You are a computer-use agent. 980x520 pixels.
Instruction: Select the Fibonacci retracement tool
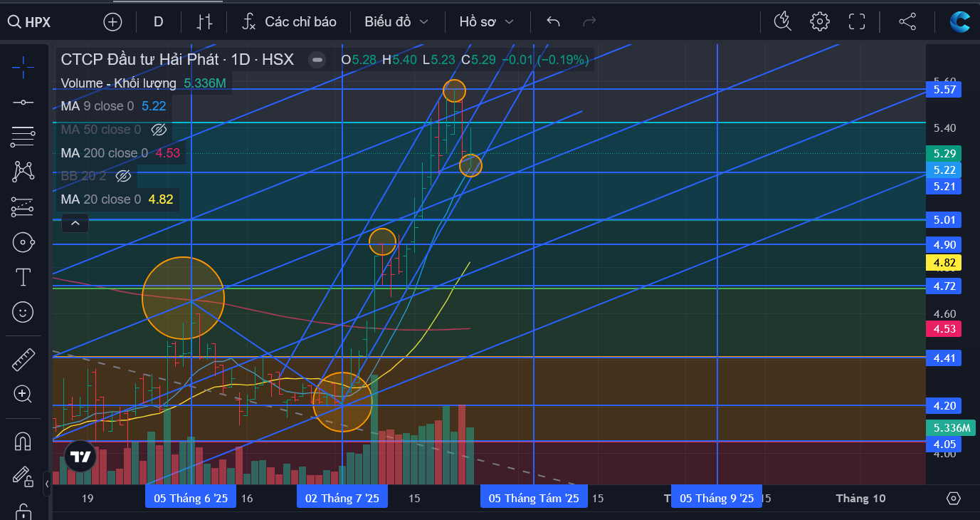point(23,137)
